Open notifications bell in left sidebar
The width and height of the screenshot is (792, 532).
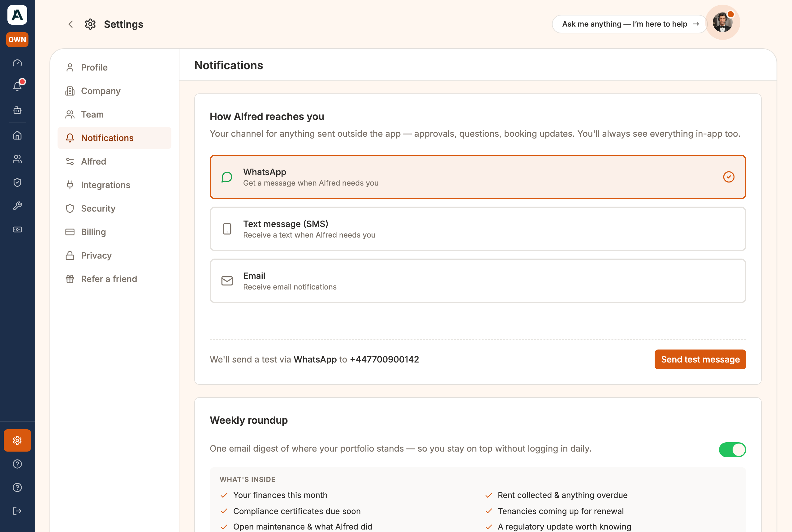click(17, 86)
